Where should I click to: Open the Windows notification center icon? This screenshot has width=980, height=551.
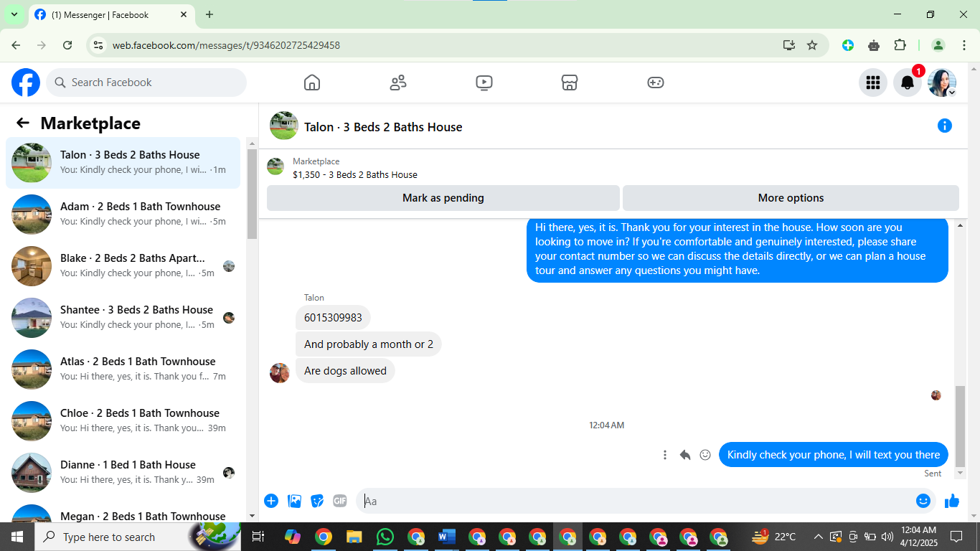click(x=956, y=537)
